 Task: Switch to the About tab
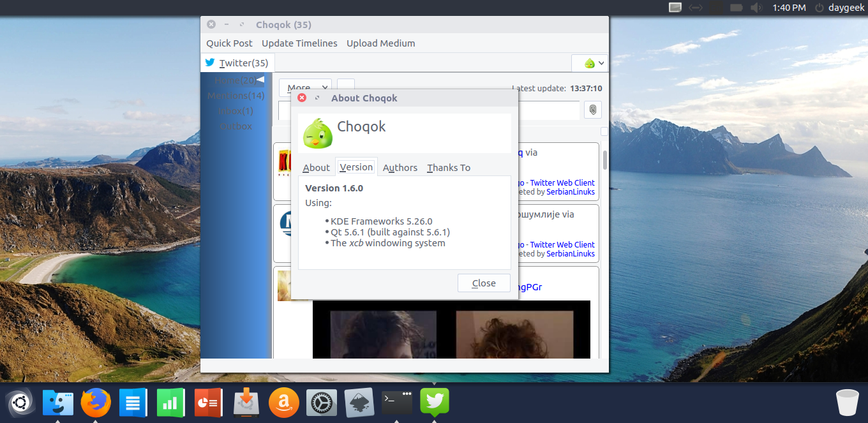coord(316,168)
